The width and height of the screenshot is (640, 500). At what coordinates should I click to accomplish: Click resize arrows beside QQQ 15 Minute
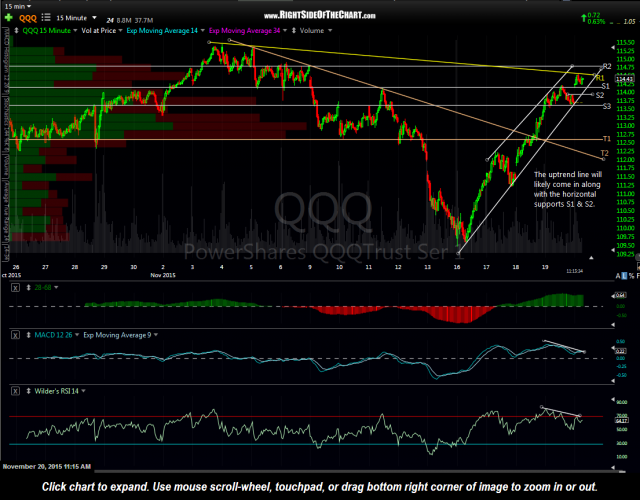coord(16,31)
